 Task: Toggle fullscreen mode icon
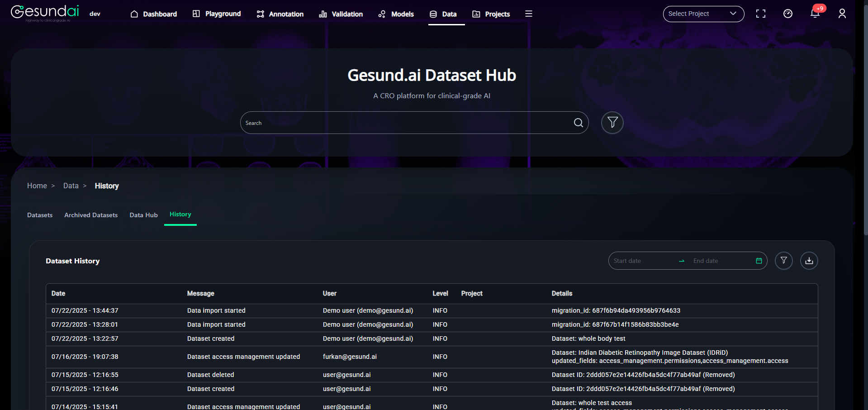(x=761, y=14)
